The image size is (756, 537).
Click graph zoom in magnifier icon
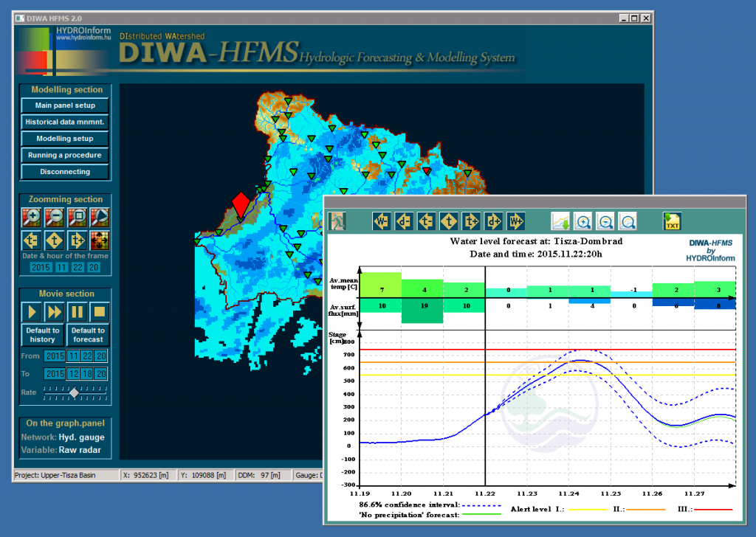pyautogui.click(x=583, y=221)
